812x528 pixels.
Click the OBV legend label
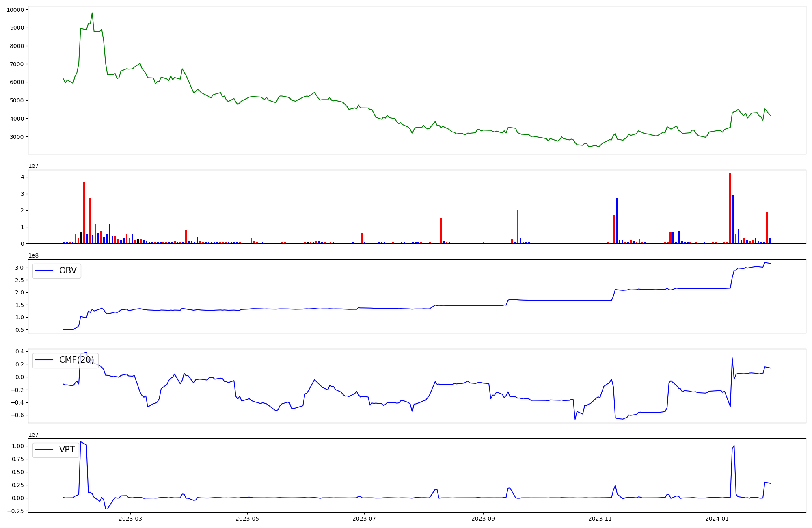[x=68, y=270]
